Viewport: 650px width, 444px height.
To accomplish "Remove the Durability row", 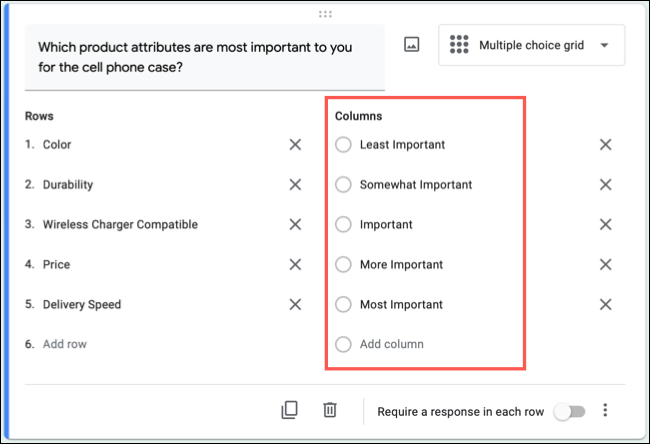I will click(x=295, y=184).
